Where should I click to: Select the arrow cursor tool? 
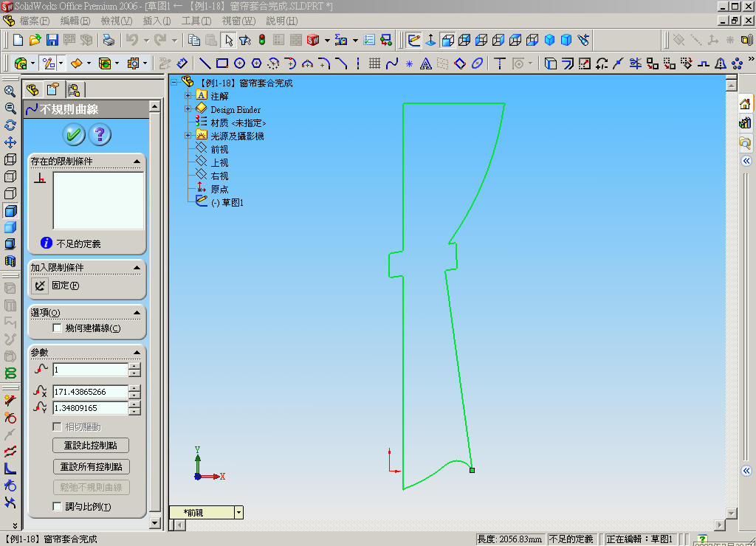(x=229, y=40)
